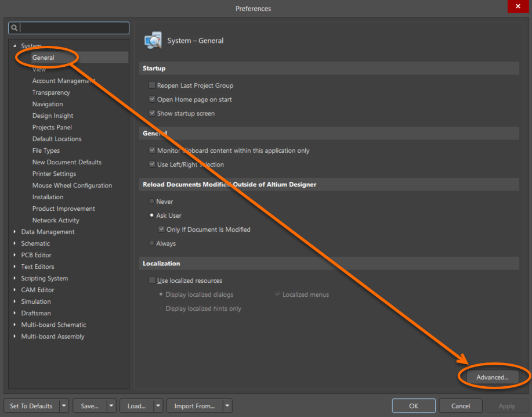Expand the Scripting System node arrow
The height and width of the screenshot is (417, 532).
click(15, 278)
